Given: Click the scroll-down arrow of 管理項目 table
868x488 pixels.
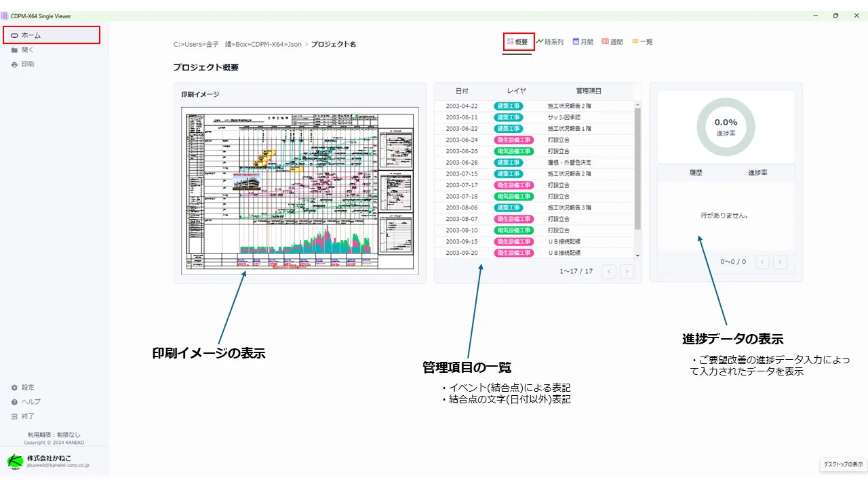Looking at the screenshot, I should click(637, 255).
